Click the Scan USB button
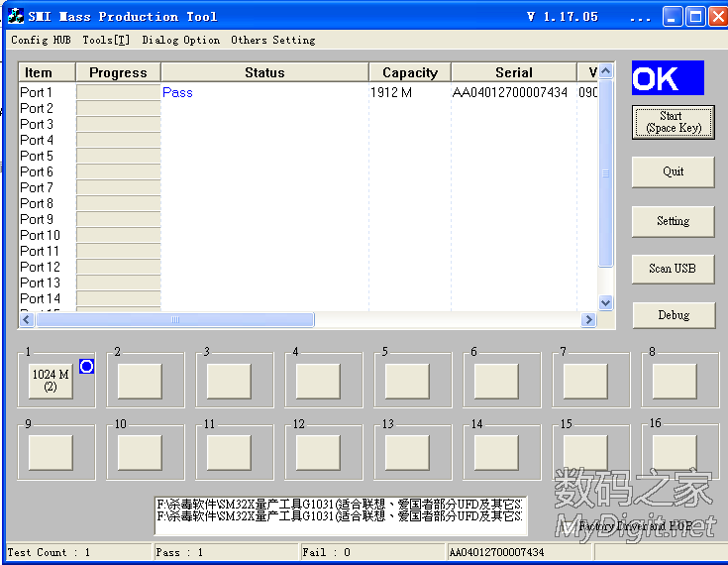728x565 pixels. [x=673, y=269]
